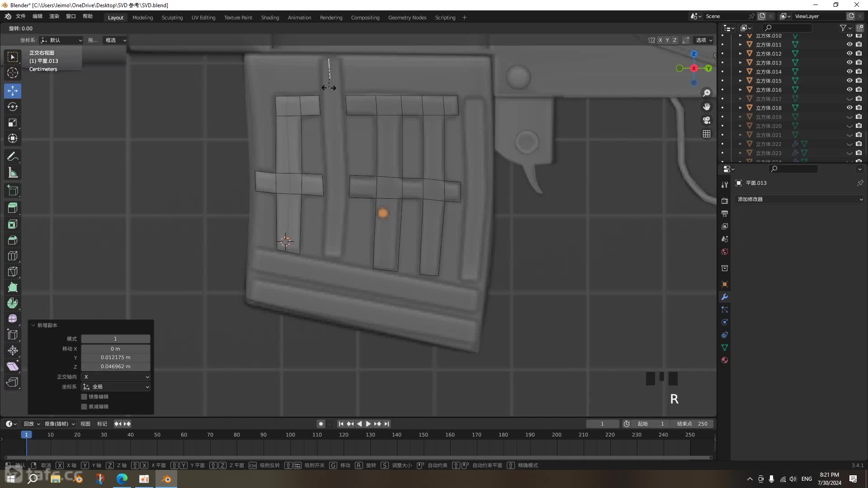Open the Modifier properties wrench tab
868x488 pixels.
point(725,297)
